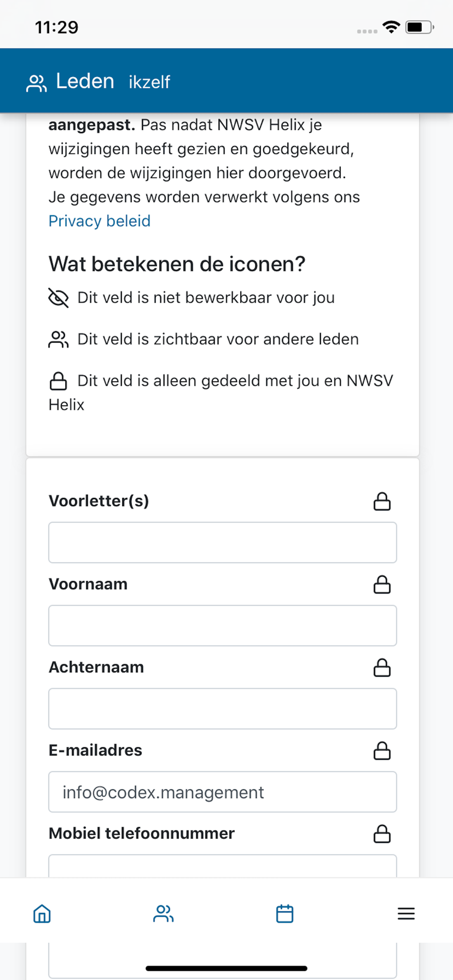Open the hamburger menu icon
Viewport: 453px width, 980px height.
(x=406, y=914)
